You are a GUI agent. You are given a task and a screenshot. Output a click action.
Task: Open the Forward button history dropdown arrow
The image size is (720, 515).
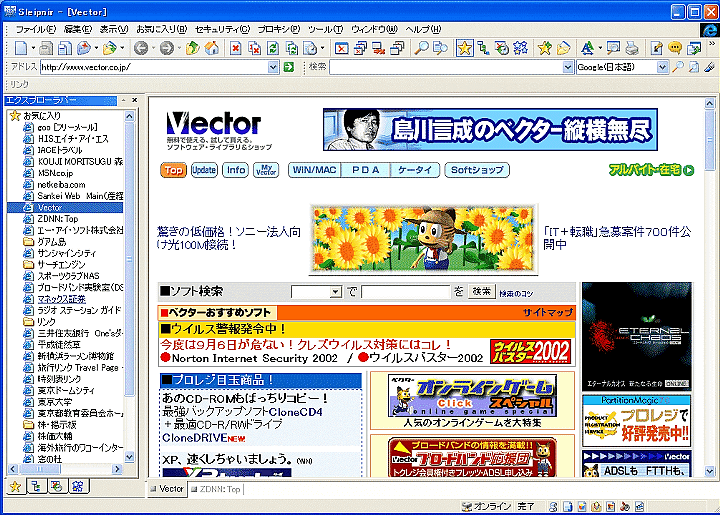coord(179,48)
